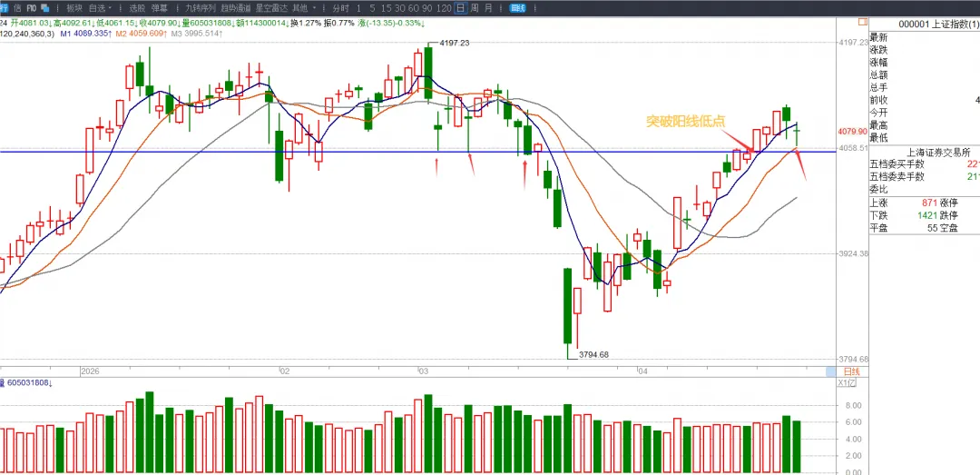Click the 跌停 label

point(949,215)
